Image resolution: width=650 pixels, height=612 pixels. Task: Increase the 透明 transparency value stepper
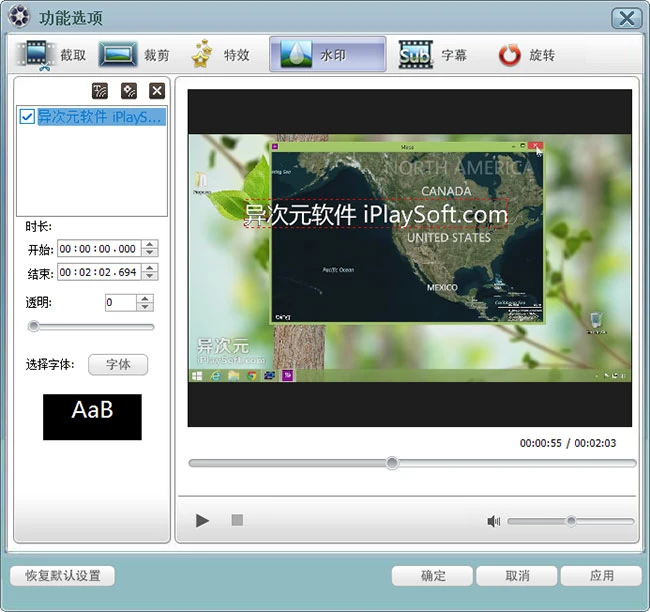coord(144,298)
